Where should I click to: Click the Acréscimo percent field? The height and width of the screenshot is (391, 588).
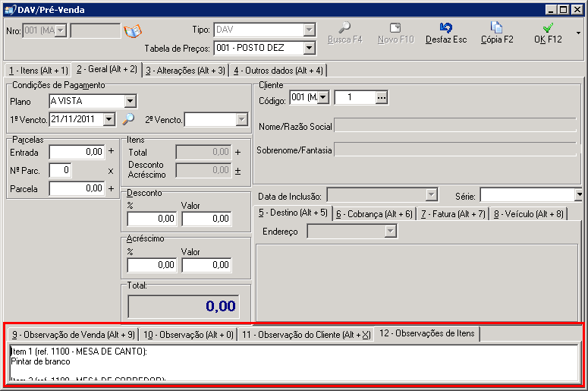point(152,265)
